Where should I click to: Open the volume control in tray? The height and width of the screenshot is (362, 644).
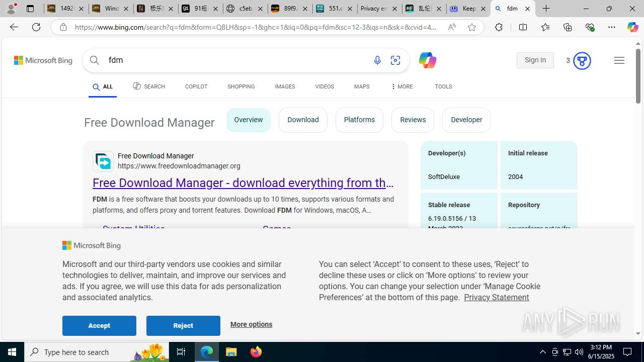579,352
